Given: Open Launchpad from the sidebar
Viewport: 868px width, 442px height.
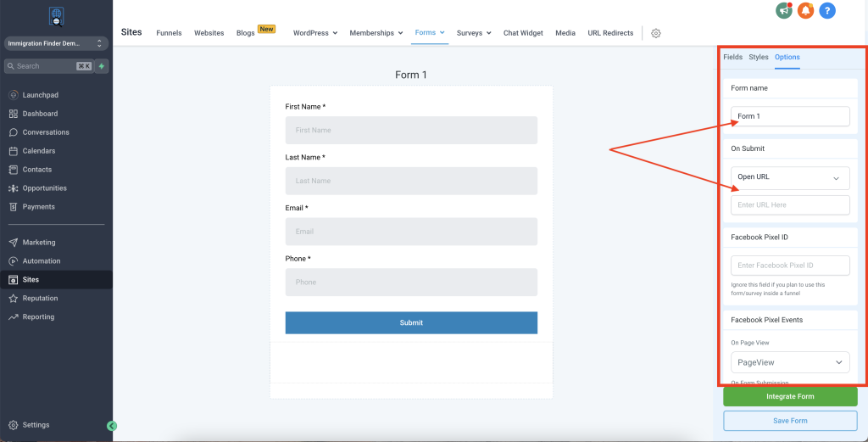Looking at the screenshot, I should tap(40, 95).
